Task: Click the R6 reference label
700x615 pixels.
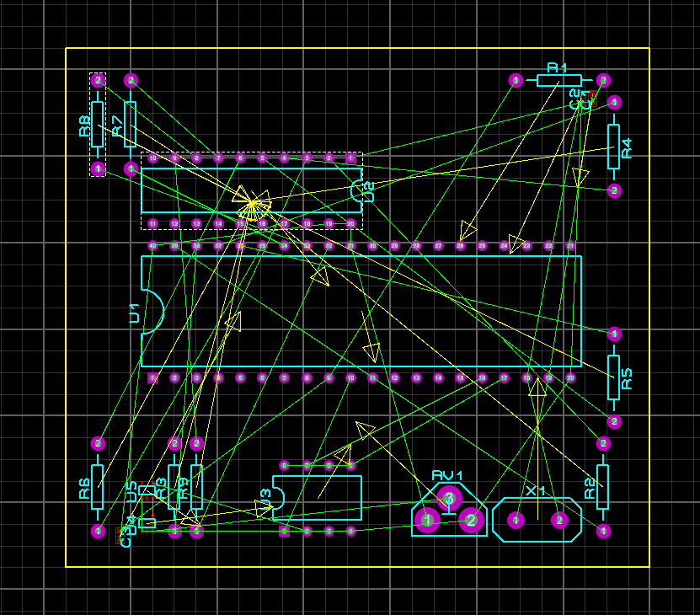Action: [x=84, y=489]
